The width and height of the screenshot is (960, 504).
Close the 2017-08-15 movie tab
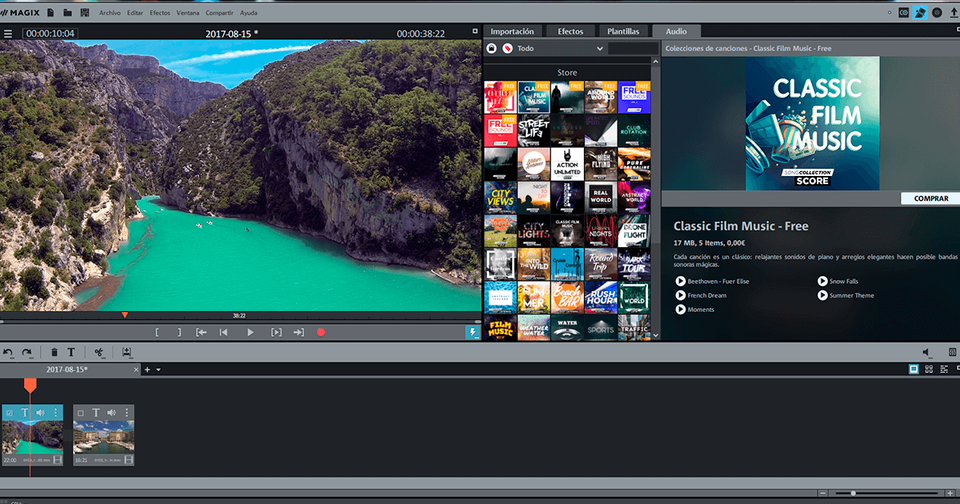tap(136, 370)
